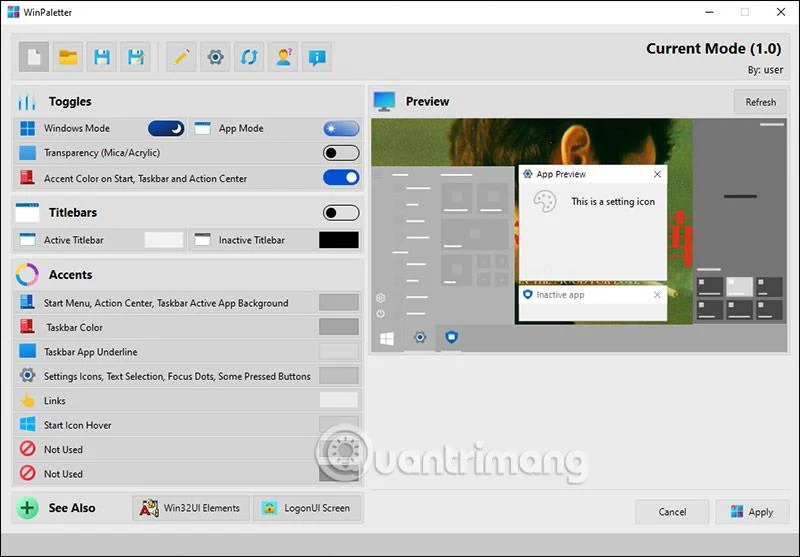Click the Toggles section sliders icon
This screenshot has height=557, width=800.
click(27, 102)
